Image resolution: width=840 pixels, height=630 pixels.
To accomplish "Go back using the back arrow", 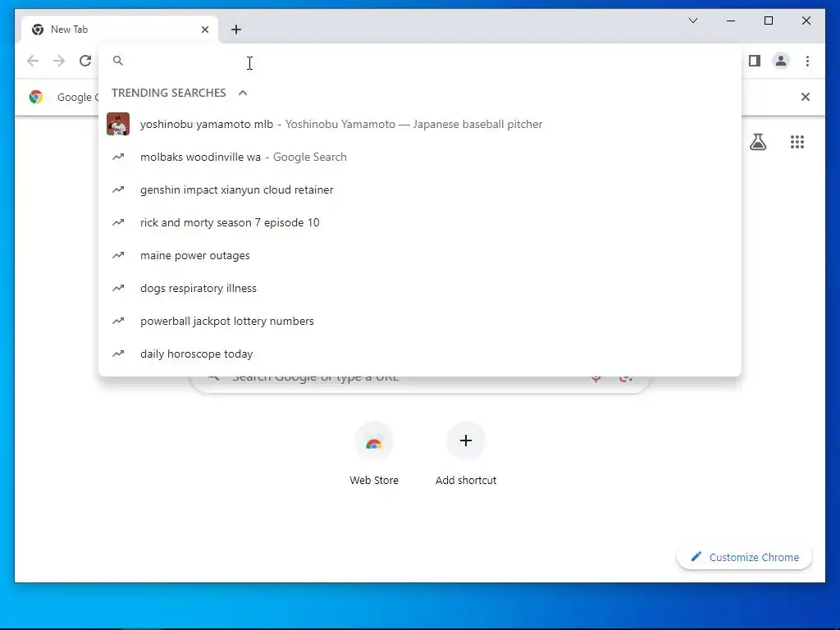I will (x=33, y=61).
